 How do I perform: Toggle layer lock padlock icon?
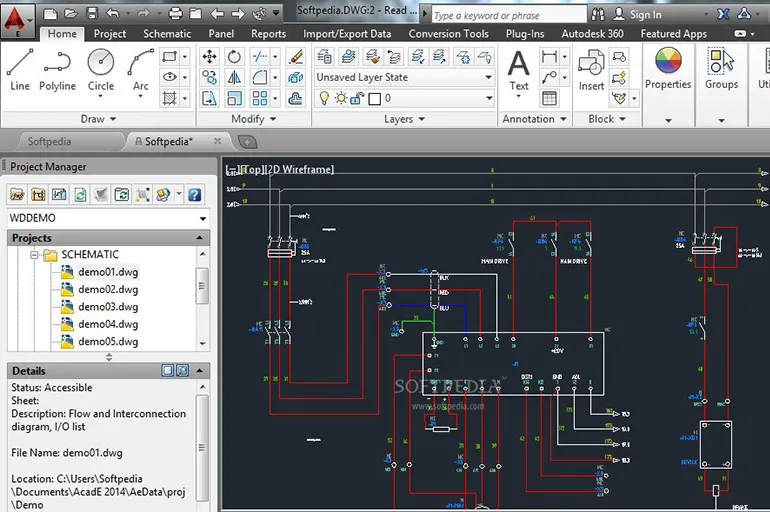357,99
